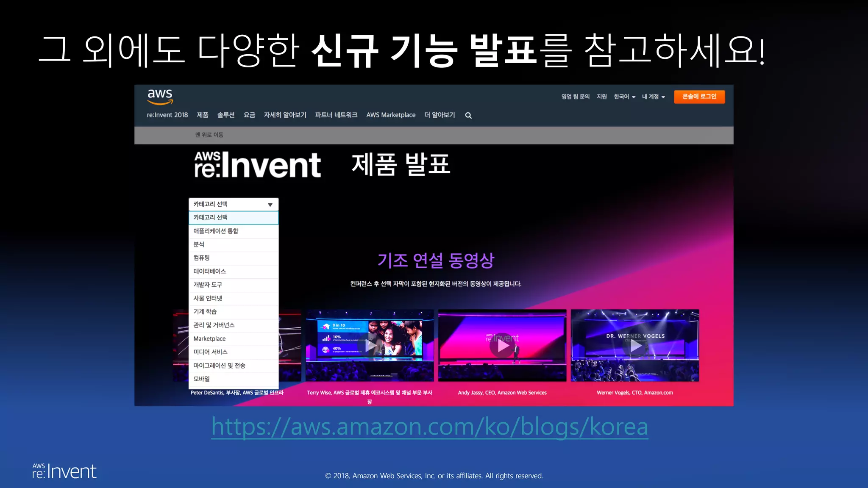Select 카테고리 선택 option in the list
The width and height of the screenshot is (868, 488).
(x=234, y=218)
